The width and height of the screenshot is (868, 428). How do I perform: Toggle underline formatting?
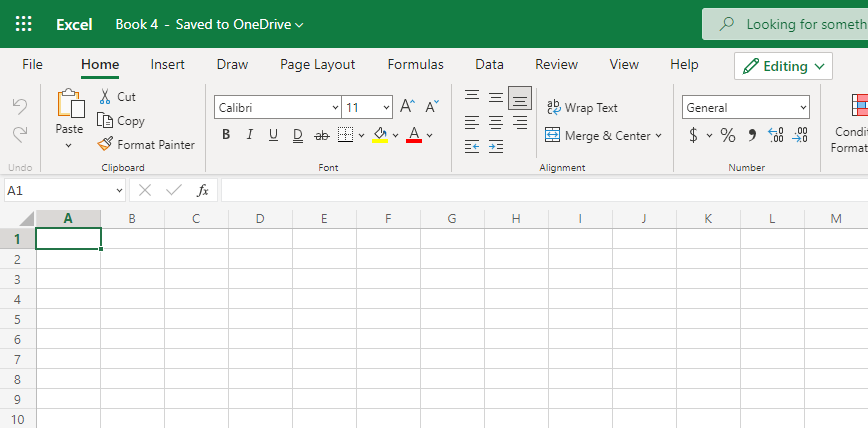tap(273, 135)
